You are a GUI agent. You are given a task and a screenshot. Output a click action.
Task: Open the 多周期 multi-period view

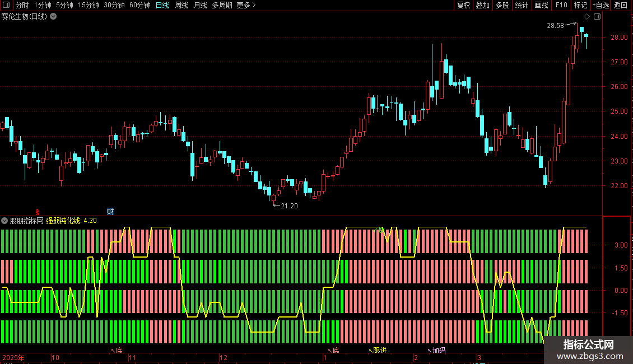pos(222,5)
